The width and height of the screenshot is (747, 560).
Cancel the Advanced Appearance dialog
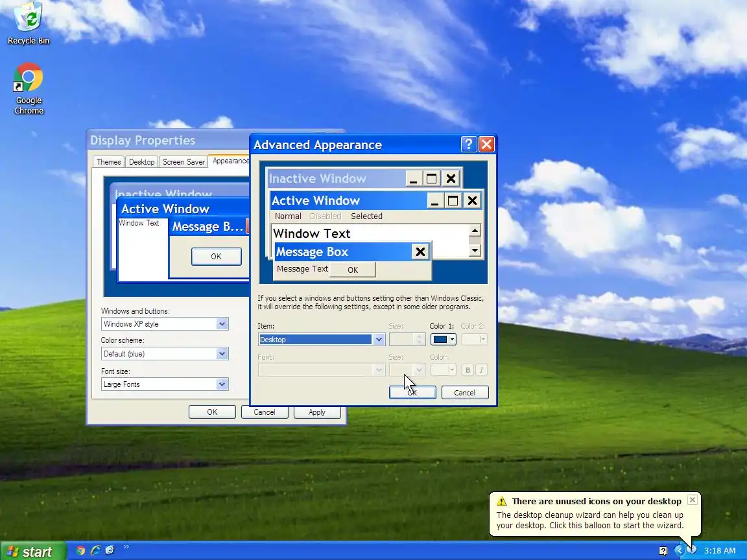point(464,392)
